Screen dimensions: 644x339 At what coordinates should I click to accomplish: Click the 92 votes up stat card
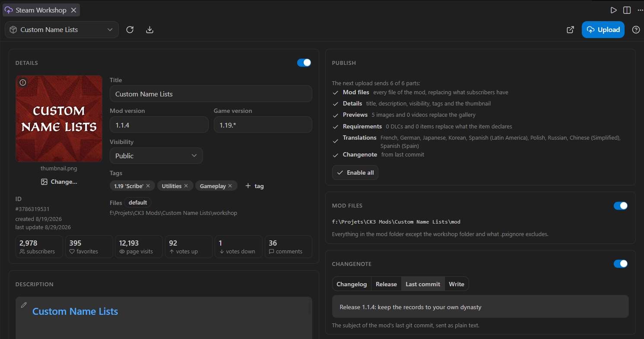tap(189, 246)
